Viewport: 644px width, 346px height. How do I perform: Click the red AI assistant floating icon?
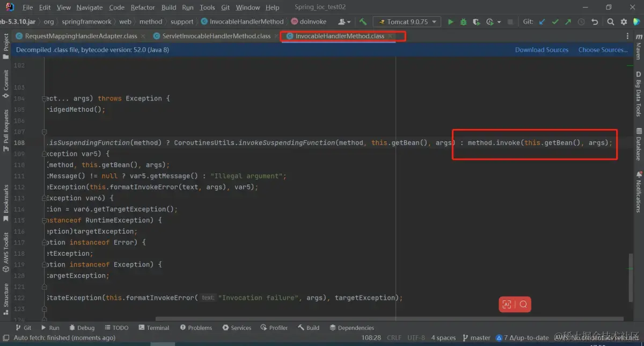pos(507,305)
